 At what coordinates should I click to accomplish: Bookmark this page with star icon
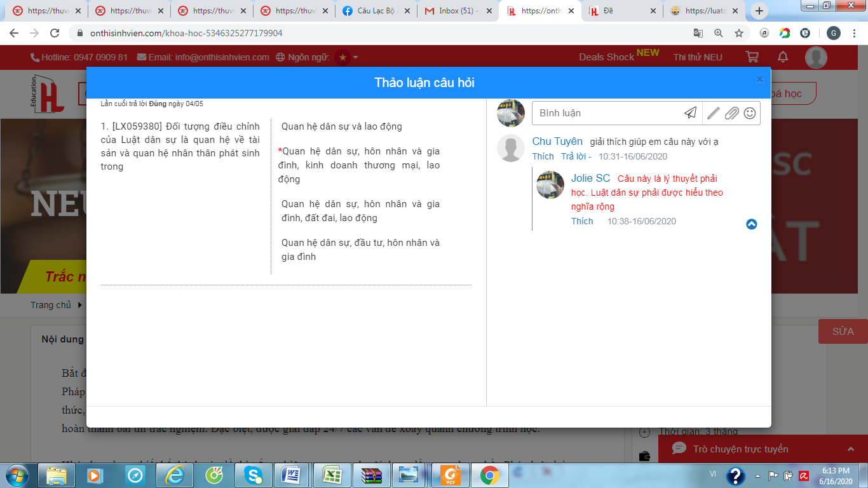pyautogui.click(x=739, y=33)
